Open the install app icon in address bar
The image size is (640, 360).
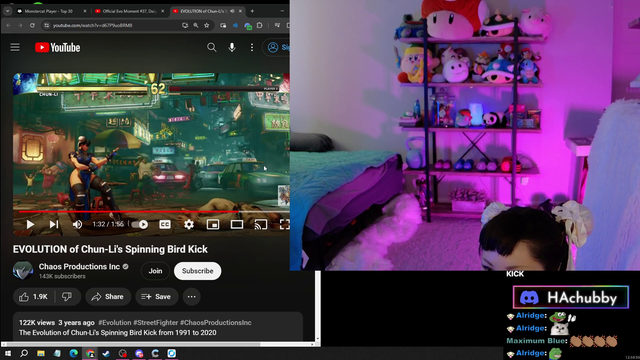point(185,25)
